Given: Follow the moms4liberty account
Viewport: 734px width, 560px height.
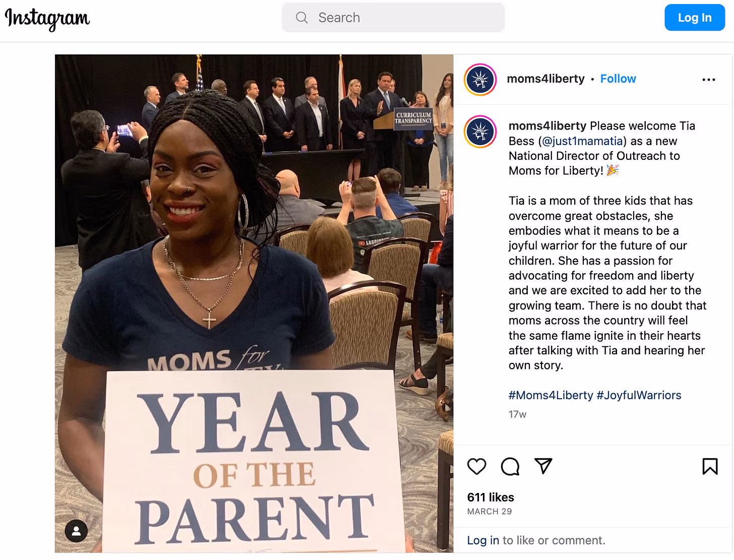Looking at the screenshot, I should click(x=618, y=79).
